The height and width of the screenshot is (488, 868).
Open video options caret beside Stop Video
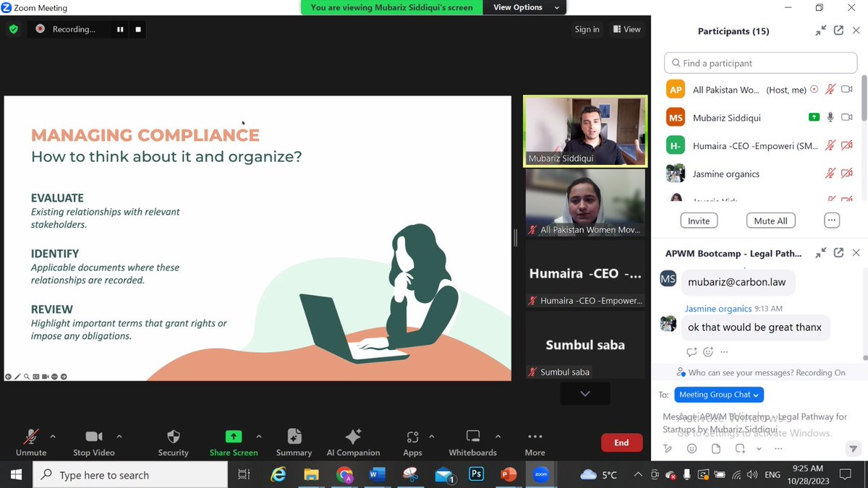pyautogui.click(x=119, y=437)
